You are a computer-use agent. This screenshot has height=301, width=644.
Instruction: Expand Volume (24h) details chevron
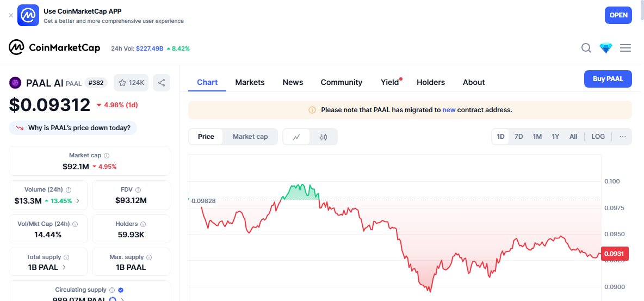pyautogui.click(x=78, y=201)
